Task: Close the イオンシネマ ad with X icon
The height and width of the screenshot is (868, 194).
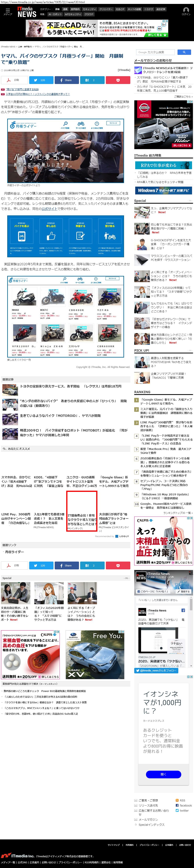Action: [x=192, y=677]
